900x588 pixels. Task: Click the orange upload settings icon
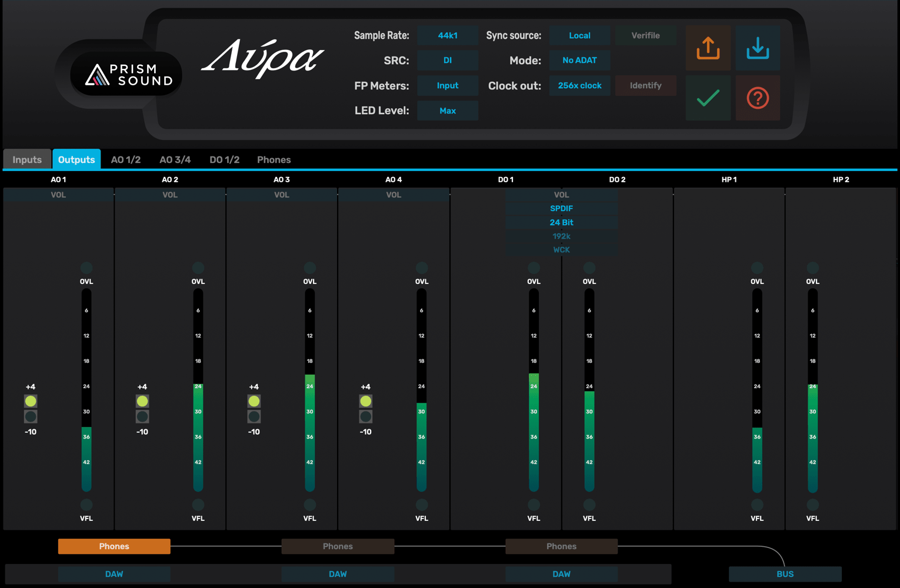(708, 48)
